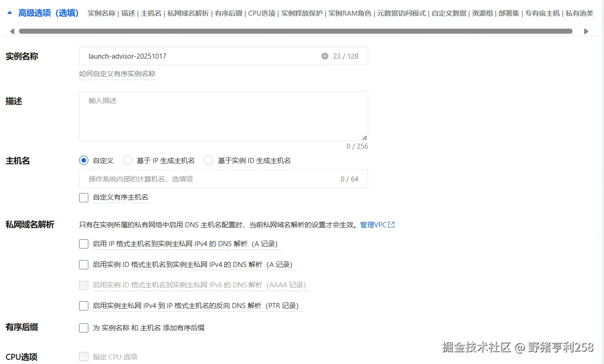Open 如何自定义有序实例名称 help link
604x364 pixels.
[x=117, y=74]
